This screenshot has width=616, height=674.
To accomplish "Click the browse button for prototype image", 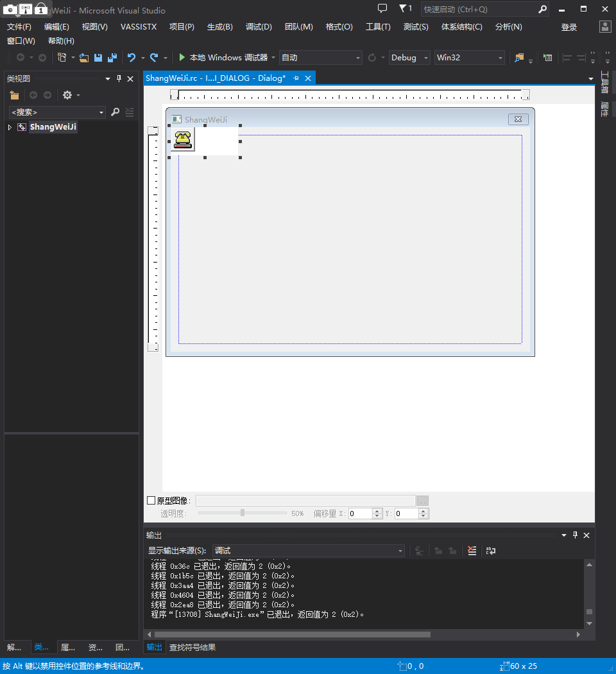I will 423,501.
